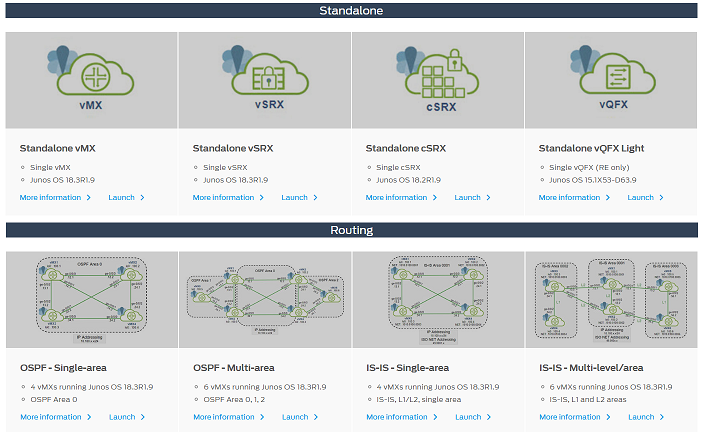Open the OSPF Single-area topology thumbnail
Viewport: 704px width, 432px height.
[x=92, y=300]
